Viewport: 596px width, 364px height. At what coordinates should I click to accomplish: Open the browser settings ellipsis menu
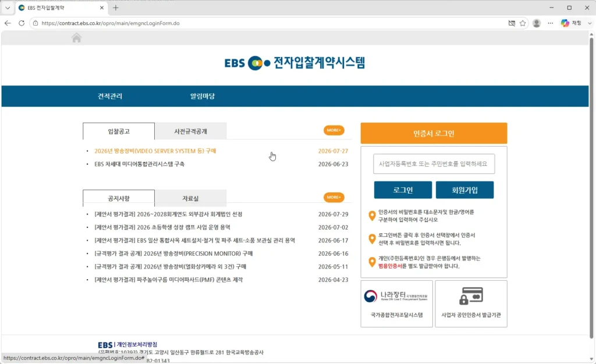click(551, 23)
